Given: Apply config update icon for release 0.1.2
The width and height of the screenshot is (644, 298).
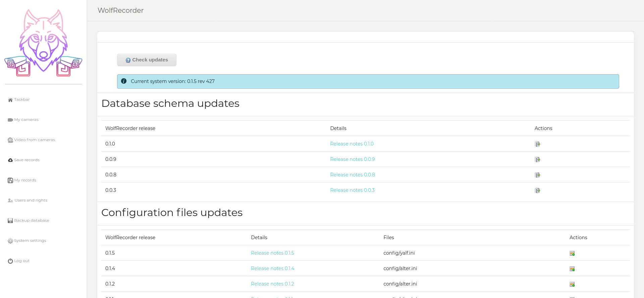Looking at the screenshot, I should [x=572, y=284].
